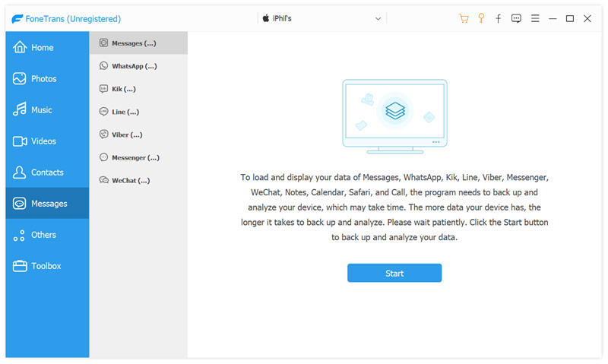Screen dimensions: 608x364
Task: Click the iPhil's device name text
Action: click(x=282, y=18)
